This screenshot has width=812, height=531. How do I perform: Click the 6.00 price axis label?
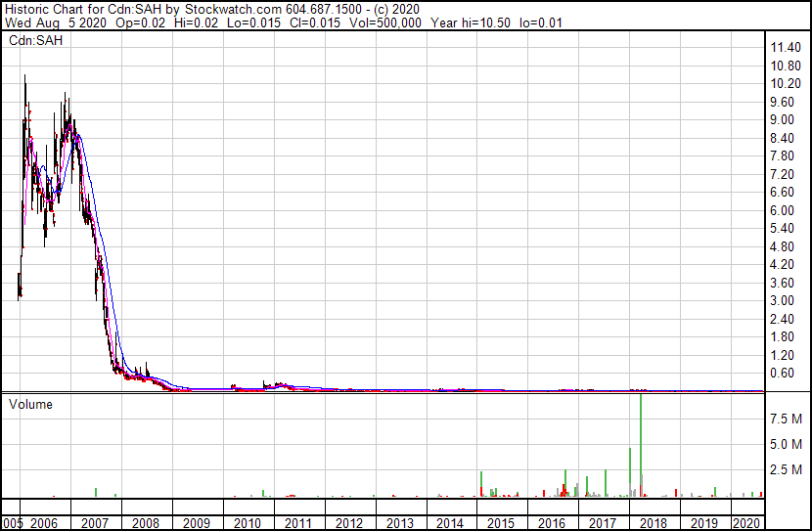782,210
